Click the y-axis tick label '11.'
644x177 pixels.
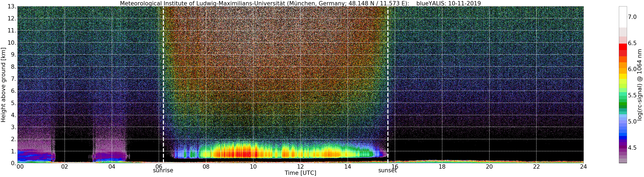click(12, 31)
